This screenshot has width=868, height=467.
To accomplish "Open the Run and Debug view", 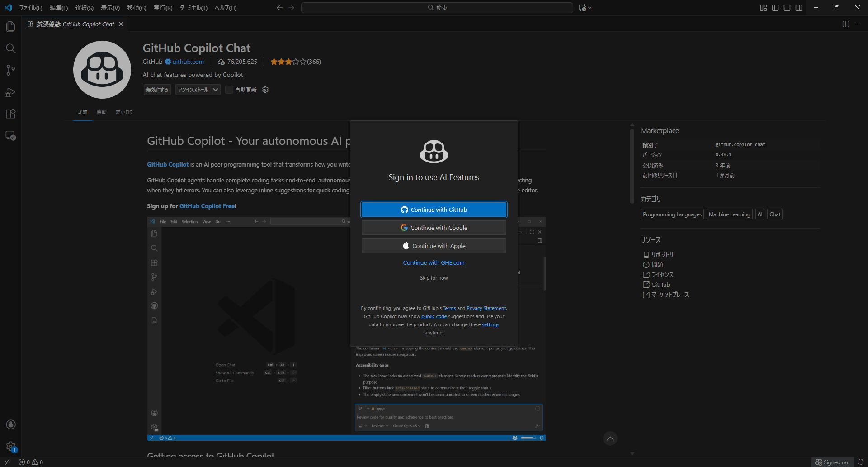I will click(10, 92).
